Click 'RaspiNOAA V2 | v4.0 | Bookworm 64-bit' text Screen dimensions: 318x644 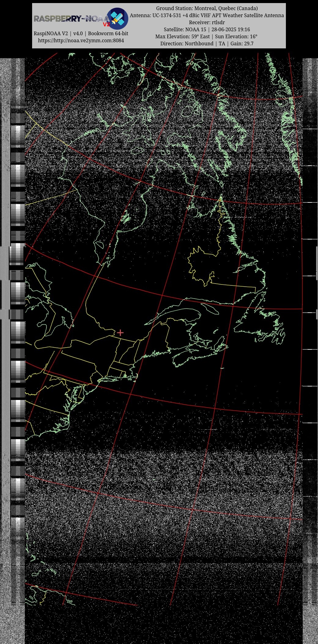pos(81,33)
